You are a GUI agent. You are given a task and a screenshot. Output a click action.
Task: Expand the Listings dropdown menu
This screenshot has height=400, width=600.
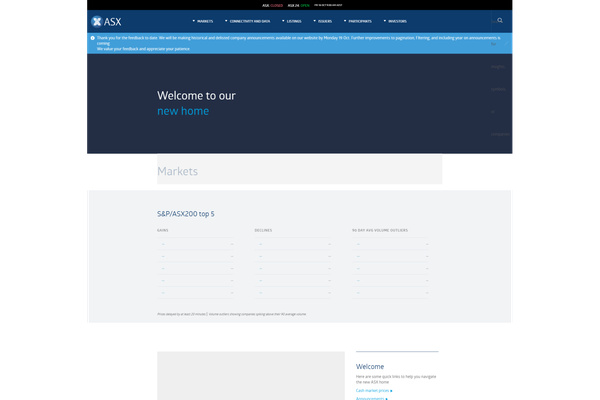[293, 20]
